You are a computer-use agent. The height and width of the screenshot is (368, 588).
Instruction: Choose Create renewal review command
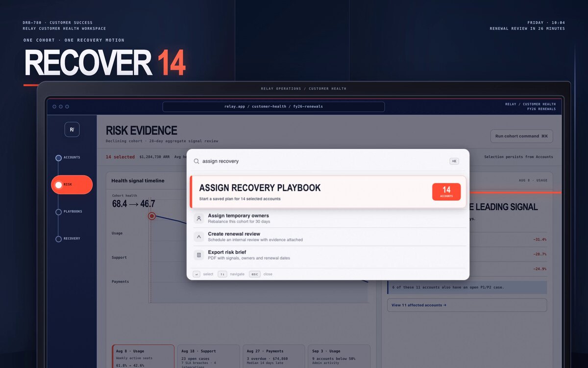[x=328, y=237]
